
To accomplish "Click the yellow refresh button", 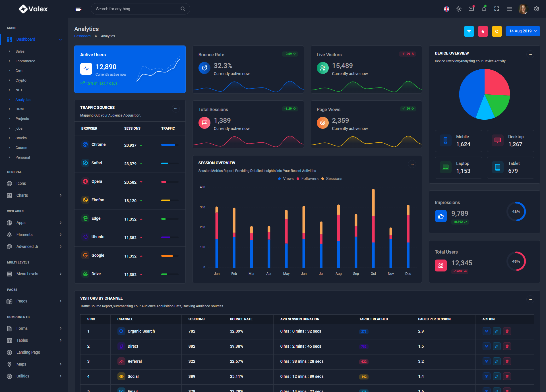I will tap(497, 31).
